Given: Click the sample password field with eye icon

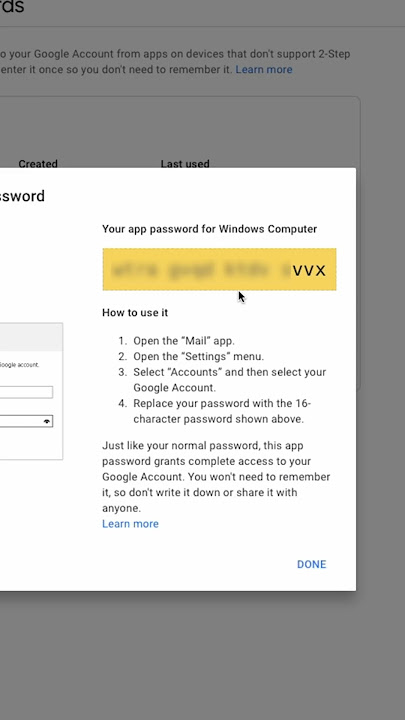Looking at the screenshot, I should tap(26, 421).
